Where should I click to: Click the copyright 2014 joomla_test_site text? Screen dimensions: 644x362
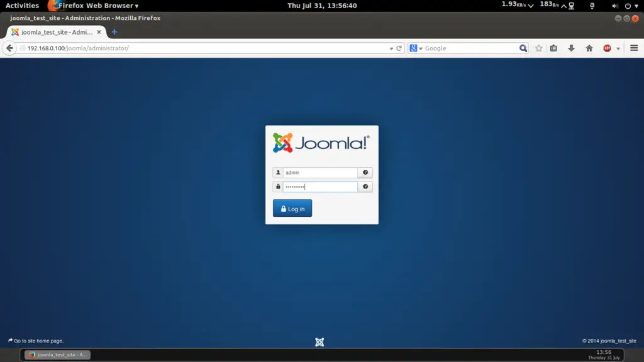click(x=609, y=341)
